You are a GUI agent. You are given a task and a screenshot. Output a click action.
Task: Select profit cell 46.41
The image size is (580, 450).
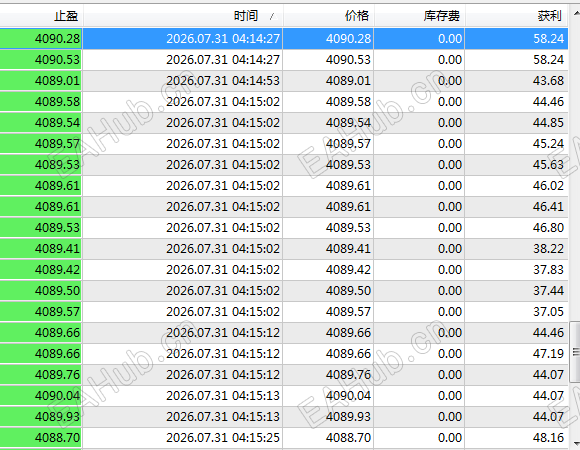coord(516,207)
